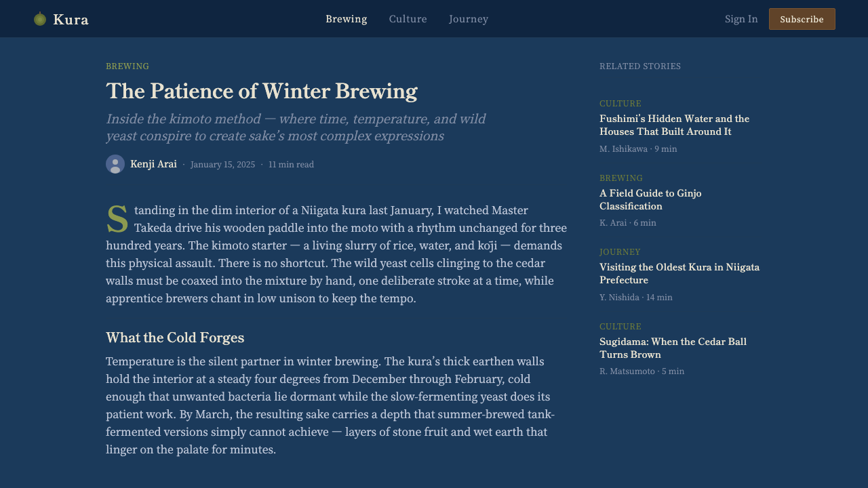Click Kenji Arai's author avatar
The height and width of the screenshot is (488, 868).
(x=115, y=164)
